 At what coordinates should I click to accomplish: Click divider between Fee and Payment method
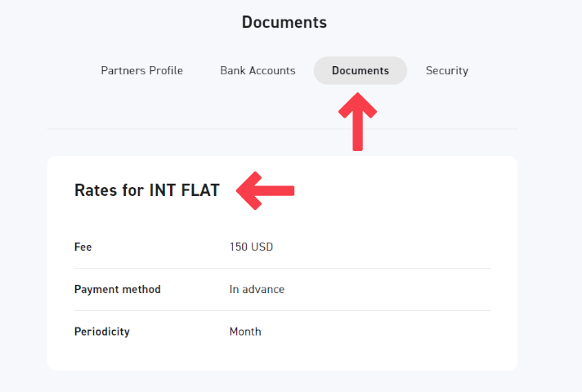[282, 268]
